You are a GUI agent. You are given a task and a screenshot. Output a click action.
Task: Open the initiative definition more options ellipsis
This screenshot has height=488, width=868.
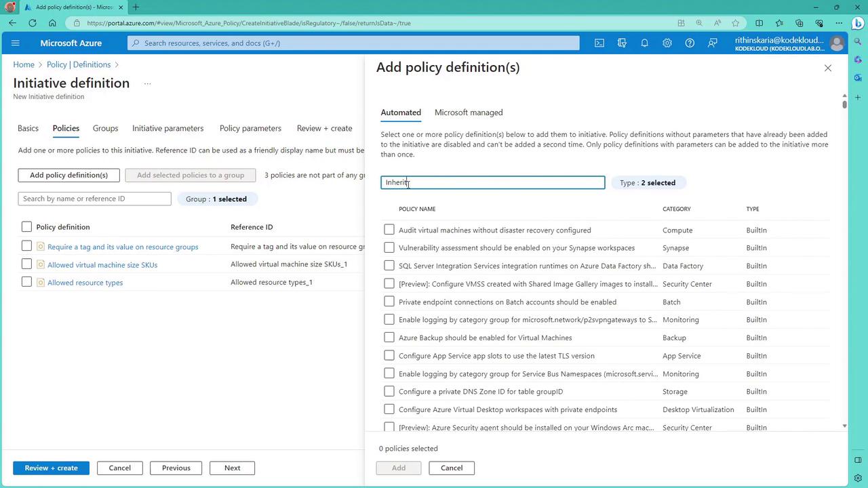(x=147, y=83)
